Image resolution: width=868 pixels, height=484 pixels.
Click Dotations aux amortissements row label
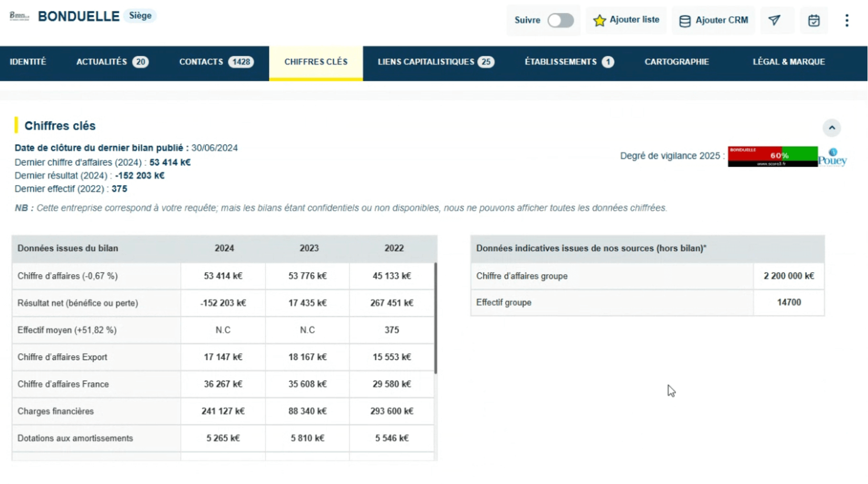click(x=75, y=439)
